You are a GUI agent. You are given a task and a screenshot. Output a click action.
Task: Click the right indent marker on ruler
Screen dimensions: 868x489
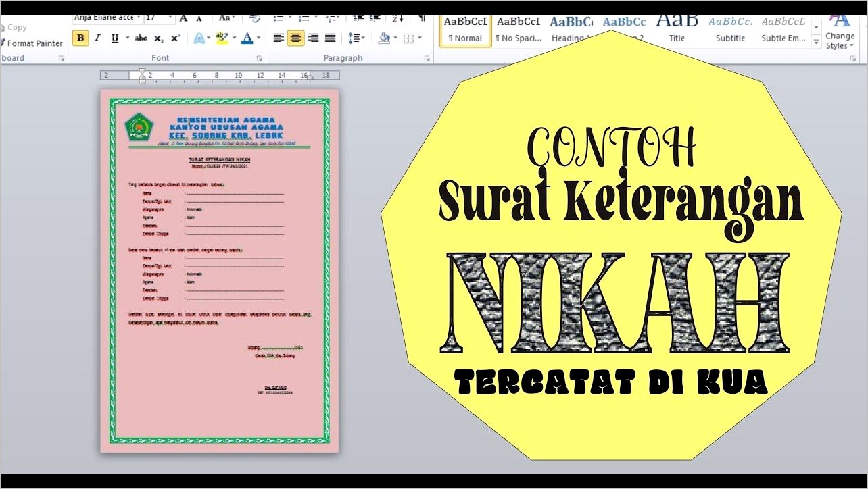[x=310, y=78]
